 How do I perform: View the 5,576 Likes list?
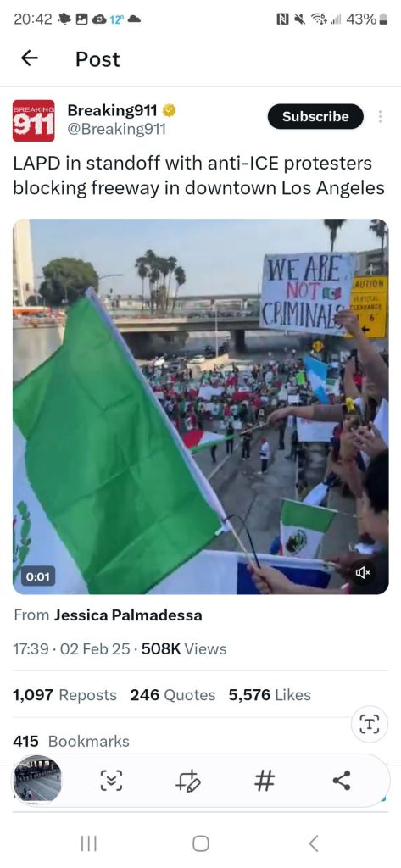(270, 695)
